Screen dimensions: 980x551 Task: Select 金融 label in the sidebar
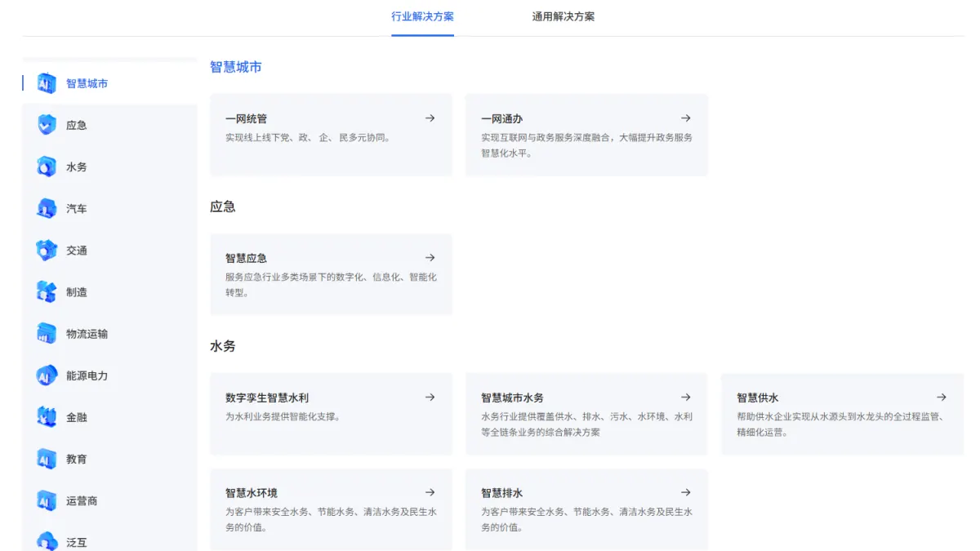[77, 417]
